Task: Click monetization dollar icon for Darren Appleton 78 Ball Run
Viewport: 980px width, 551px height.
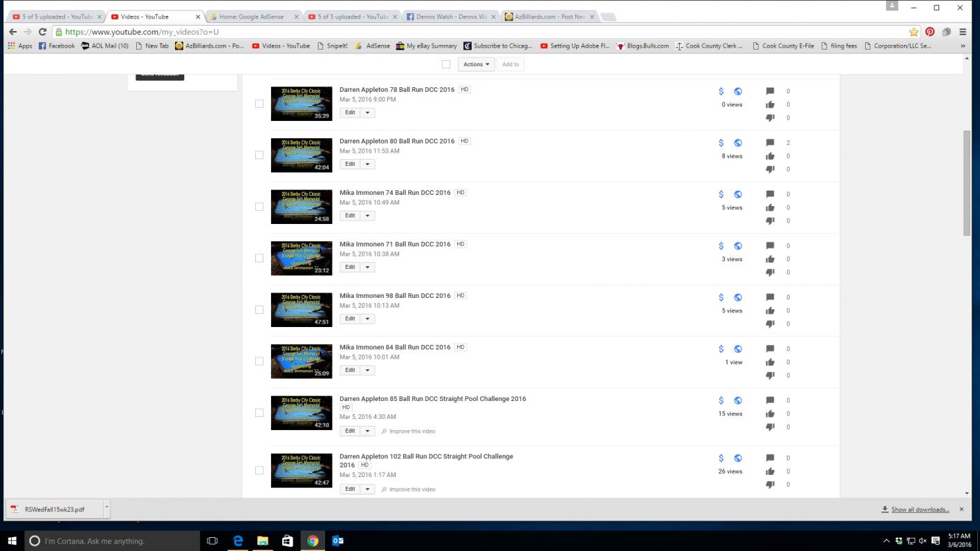Action: click(721, 91)
